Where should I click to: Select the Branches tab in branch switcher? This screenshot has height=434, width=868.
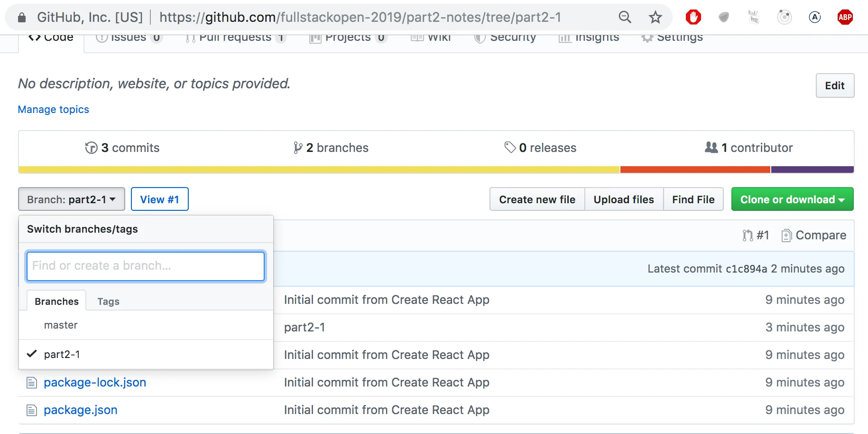tap(56, 301)
